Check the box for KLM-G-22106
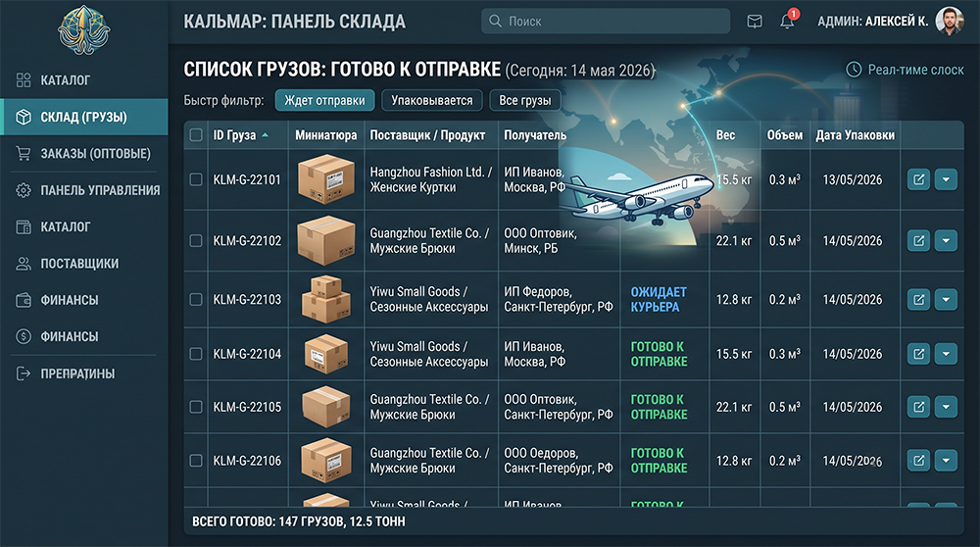Screen dimensions: 980x547 196,461
